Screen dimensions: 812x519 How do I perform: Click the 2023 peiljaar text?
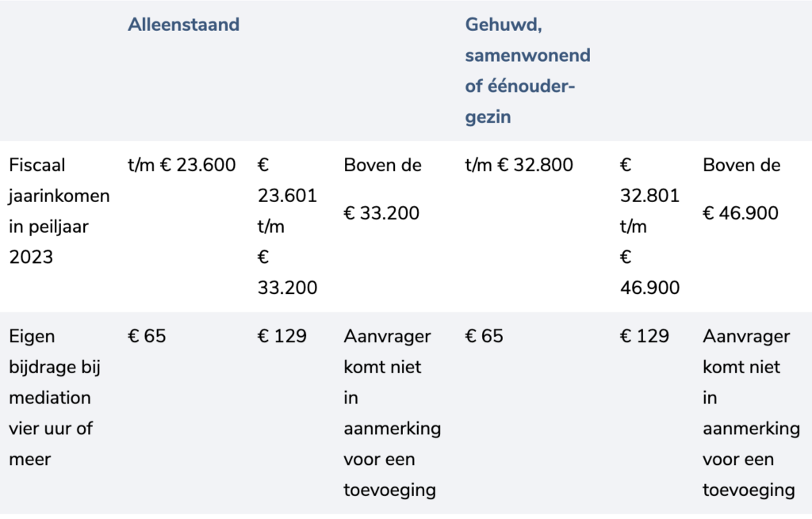tap(31, 258)
